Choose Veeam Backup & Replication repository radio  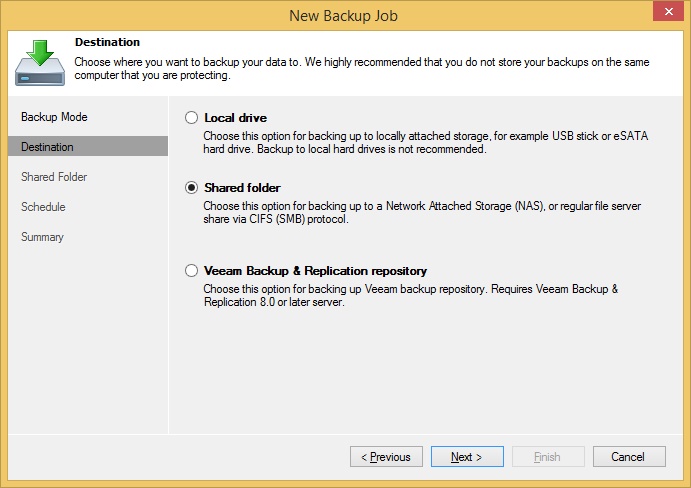[x=191, y=271]
